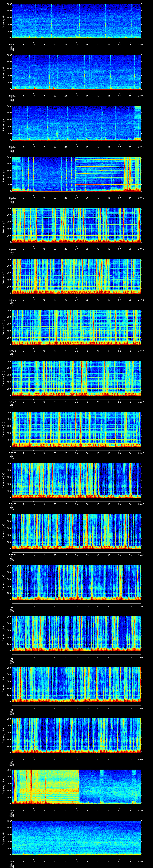Click the 13:26:00 start time label
Image resolution: width=153 pixels, height=868 pixels.
tap(12, 96)
